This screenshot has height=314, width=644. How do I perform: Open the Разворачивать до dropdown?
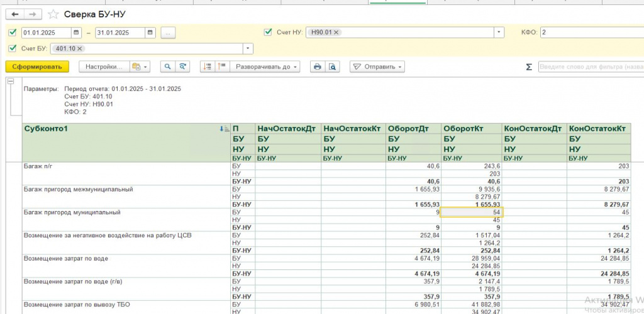tap(264, 67)
